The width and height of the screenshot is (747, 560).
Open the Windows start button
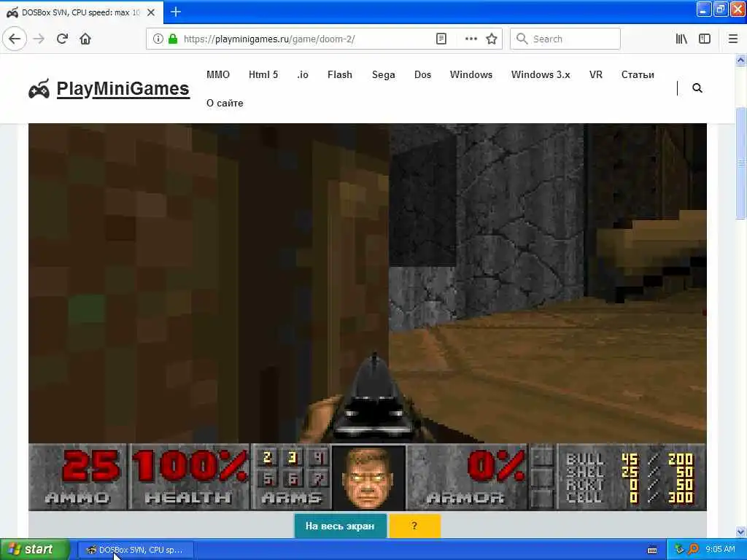pyautogui.click(x=35, y=550)
